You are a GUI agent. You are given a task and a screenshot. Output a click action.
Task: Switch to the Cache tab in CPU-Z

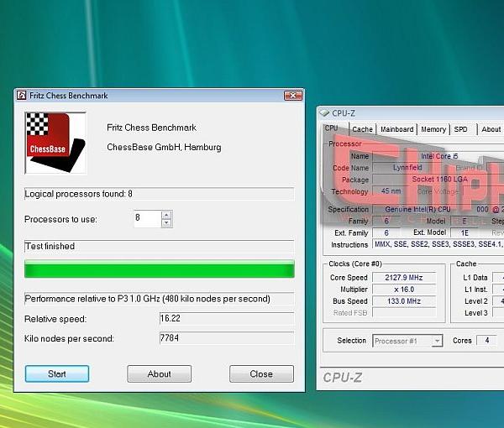coord(362,129)
